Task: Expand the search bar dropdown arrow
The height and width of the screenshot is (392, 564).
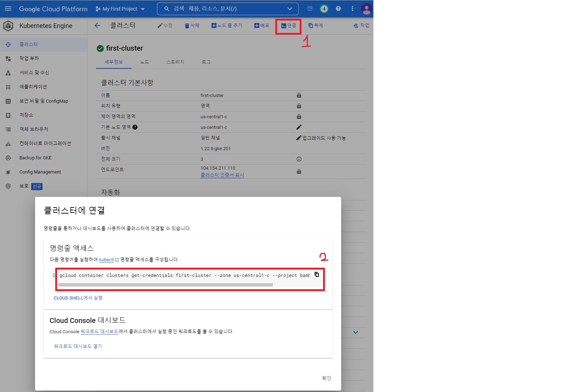Action: [289, 9]
